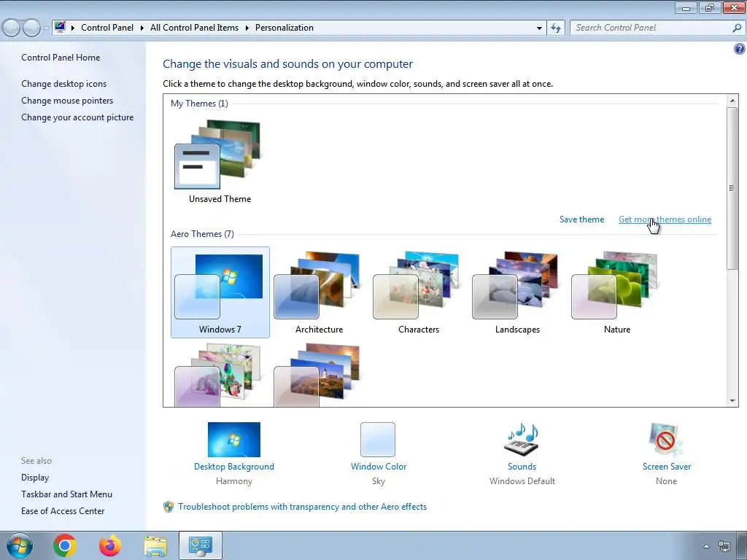Click Personalization breadcrumb
The image size is (747, 560).
pos(285,28)
